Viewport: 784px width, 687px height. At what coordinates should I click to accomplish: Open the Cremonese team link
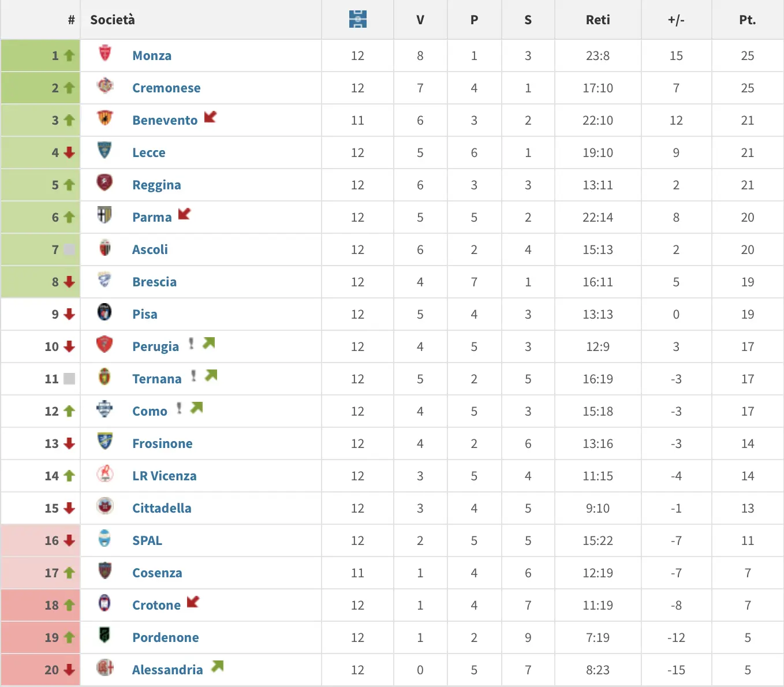[166, 88]
